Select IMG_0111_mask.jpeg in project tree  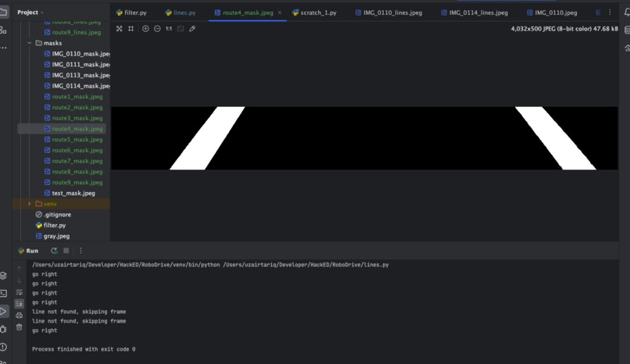pyautogui.click(x=77, y=65)
